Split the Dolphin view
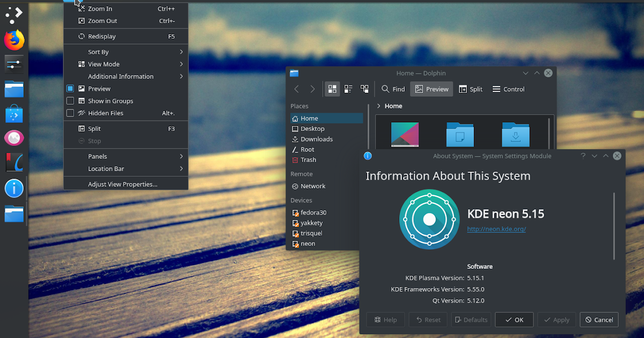 click(471, 89)
